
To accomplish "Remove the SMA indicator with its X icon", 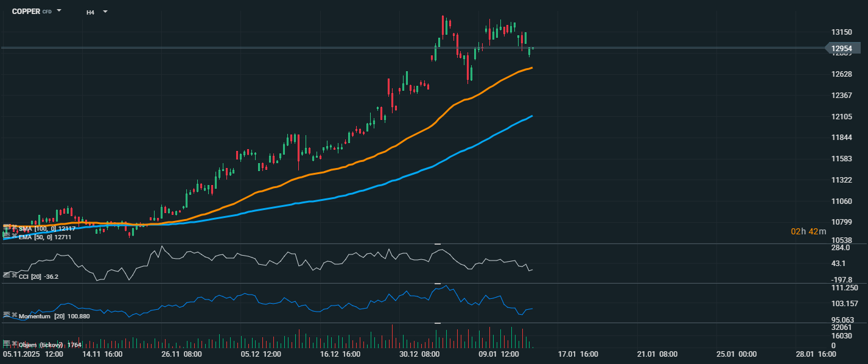I will coord(15,227).
